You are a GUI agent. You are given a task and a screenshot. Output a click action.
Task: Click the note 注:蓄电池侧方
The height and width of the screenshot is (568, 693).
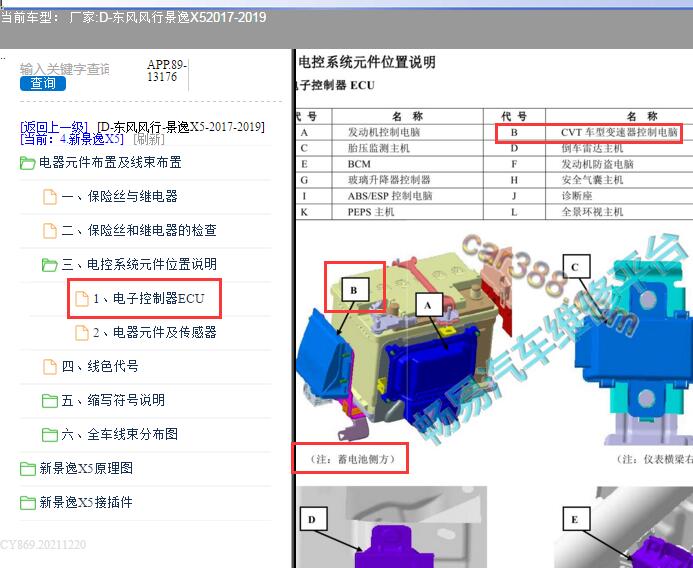[x=352, y=459]
